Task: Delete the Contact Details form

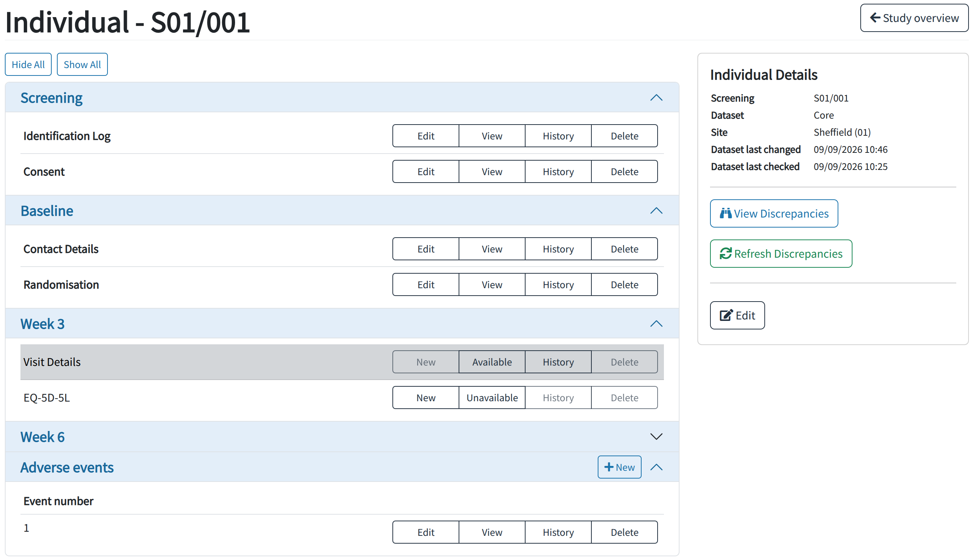Action: (624, 249)
